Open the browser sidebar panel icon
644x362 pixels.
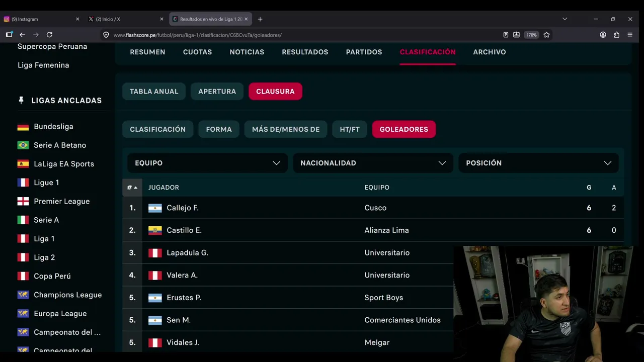(x=9, y=35)
